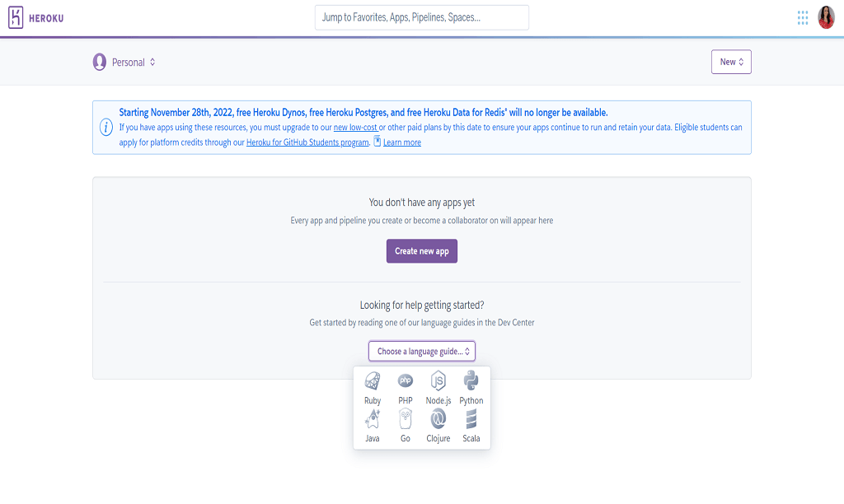Open the Java language guide
This screenshot has height=504, width=844.
373,426
